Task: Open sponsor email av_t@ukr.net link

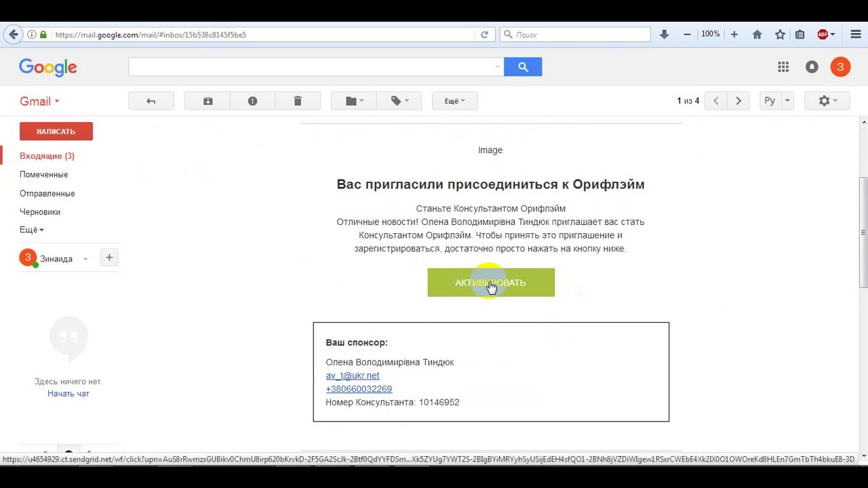Action: pyautogui.click(x=353, y=375)
